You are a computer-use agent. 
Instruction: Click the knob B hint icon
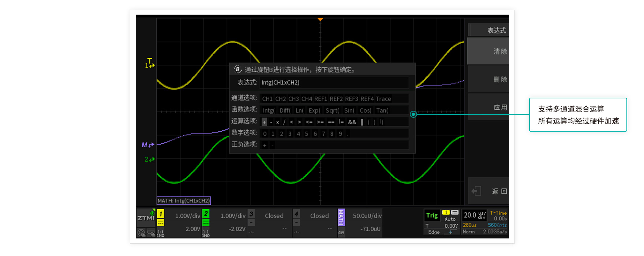pyautogui.click(x=237, y=69)
